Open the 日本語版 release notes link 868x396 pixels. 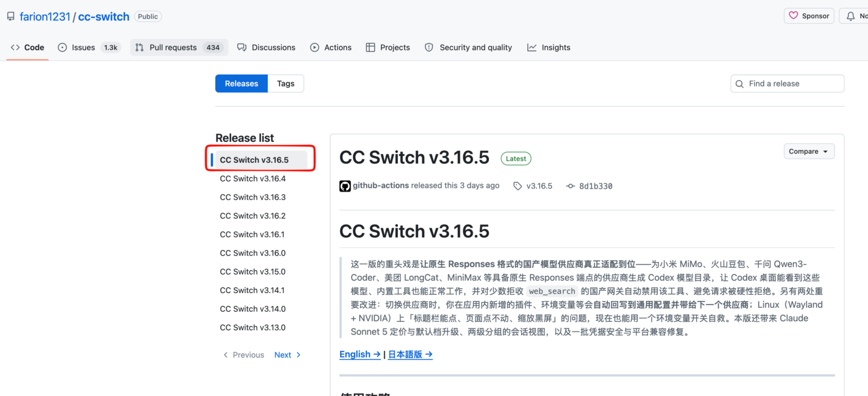pos(410,354)
